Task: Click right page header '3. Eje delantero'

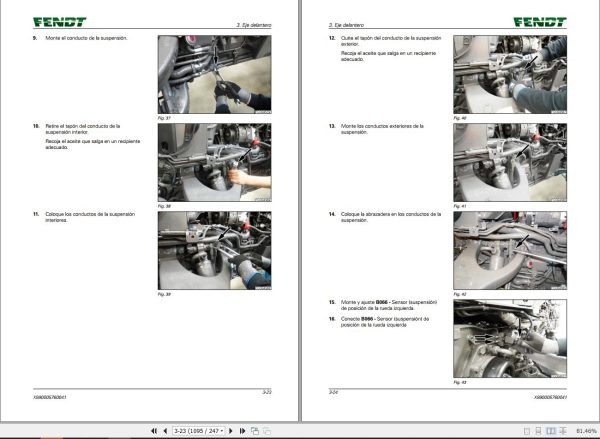Action: click(346, 25)
